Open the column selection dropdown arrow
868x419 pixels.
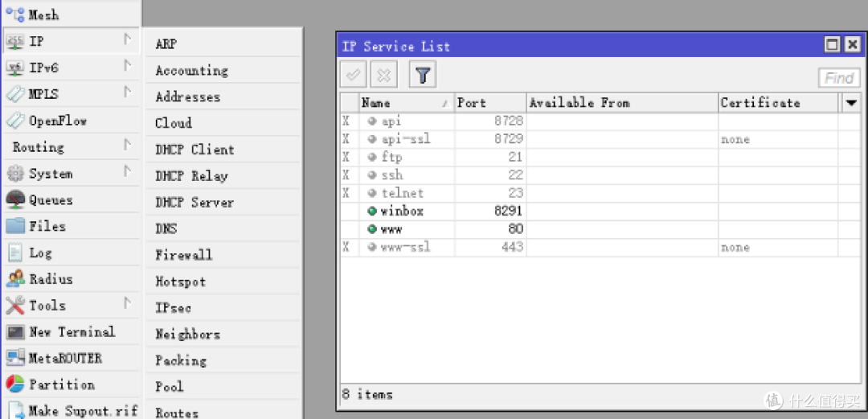click(851, 102)
